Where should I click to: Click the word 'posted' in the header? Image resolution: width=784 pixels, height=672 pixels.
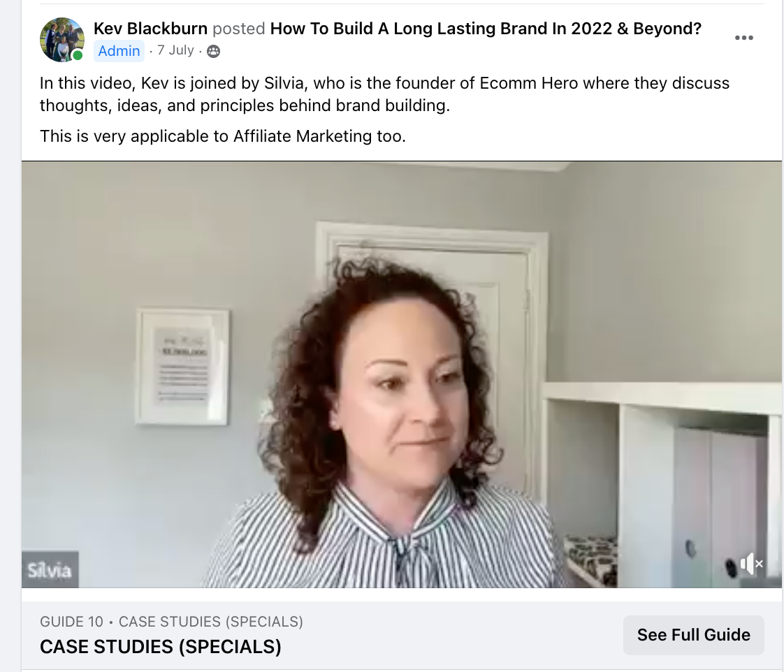tap(238, 29)
